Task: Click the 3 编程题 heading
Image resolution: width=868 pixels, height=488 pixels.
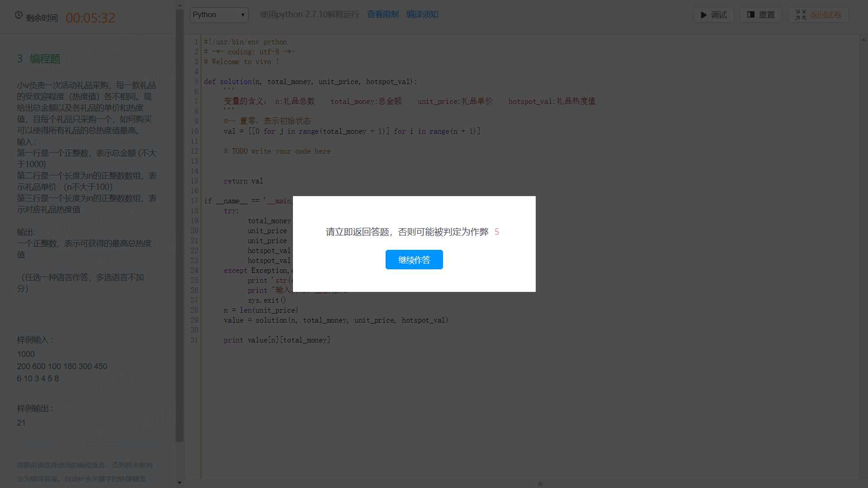Action: pos(39,59)
